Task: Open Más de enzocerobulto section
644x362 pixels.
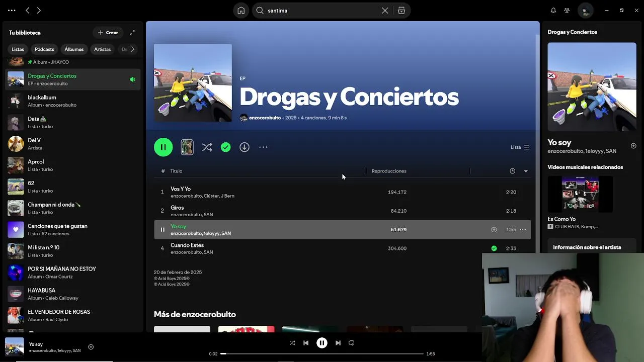Action: pyautogui.click(x=195, y=314)
